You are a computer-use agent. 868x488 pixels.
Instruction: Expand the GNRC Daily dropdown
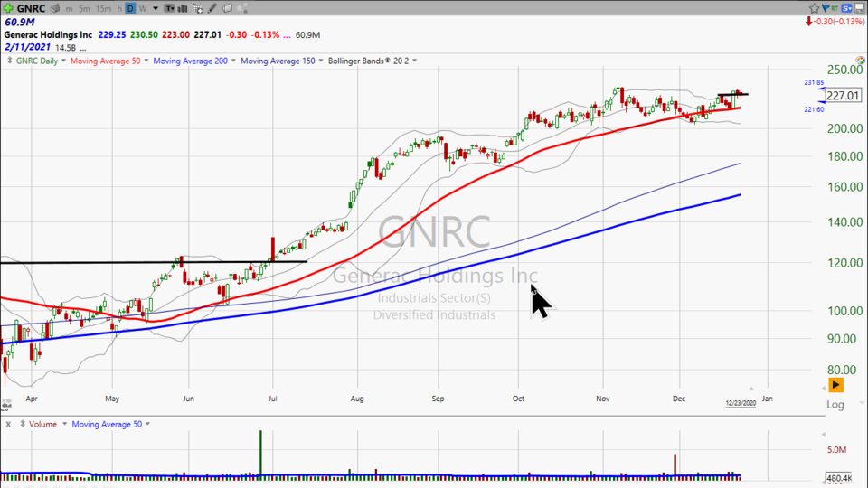click(x=63, y=61)
